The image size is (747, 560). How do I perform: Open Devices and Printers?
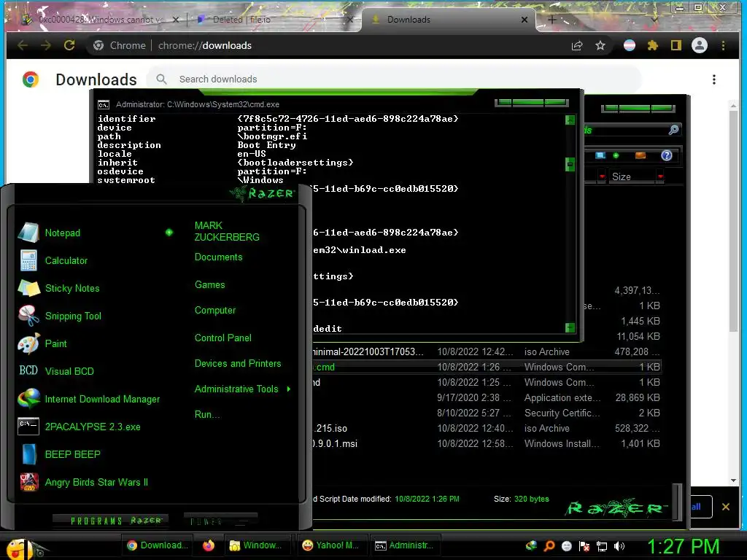tap(238, 363)
